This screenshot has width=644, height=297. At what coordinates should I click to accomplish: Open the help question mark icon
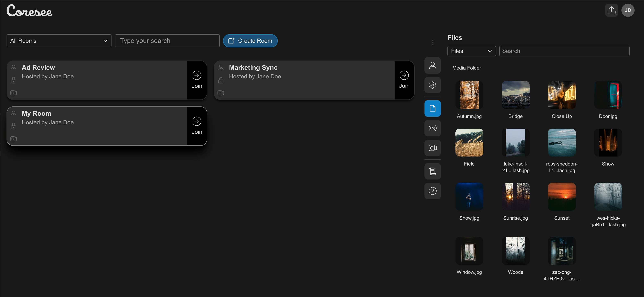coord(432,191)
